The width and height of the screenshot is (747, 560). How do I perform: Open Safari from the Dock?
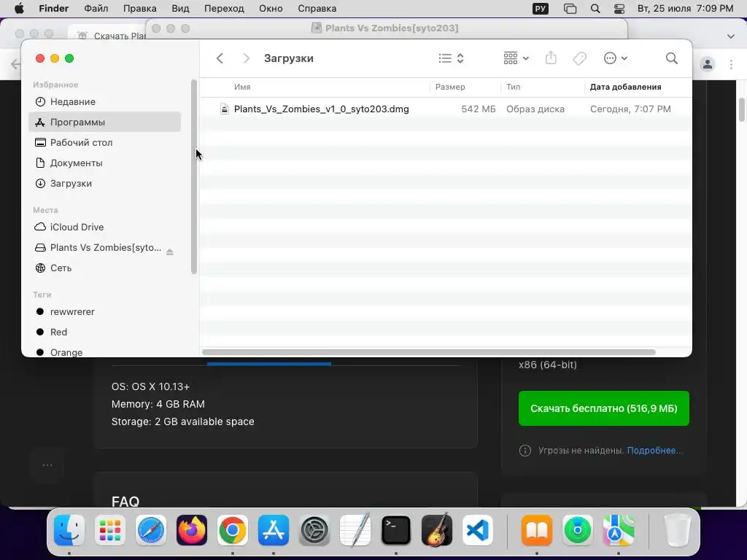pos(151,530)
